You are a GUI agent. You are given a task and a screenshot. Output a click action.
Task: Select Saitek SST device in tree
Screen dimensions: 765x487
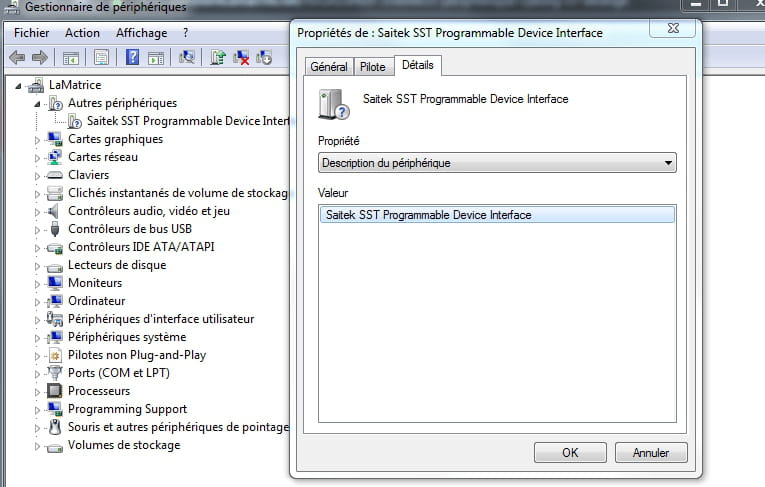point(187,121)
